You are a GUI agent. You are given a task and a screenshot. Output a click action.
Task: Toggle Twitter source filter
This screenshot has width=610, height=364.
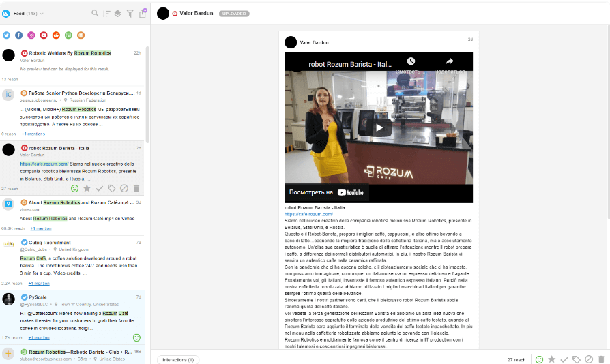(x=7, y=35)
